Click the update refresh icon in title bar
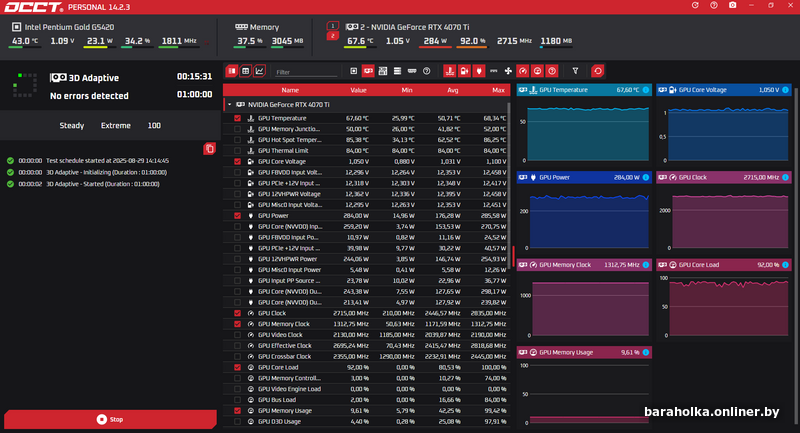This screenshot has width=800, height=433. tap(695, 5)
